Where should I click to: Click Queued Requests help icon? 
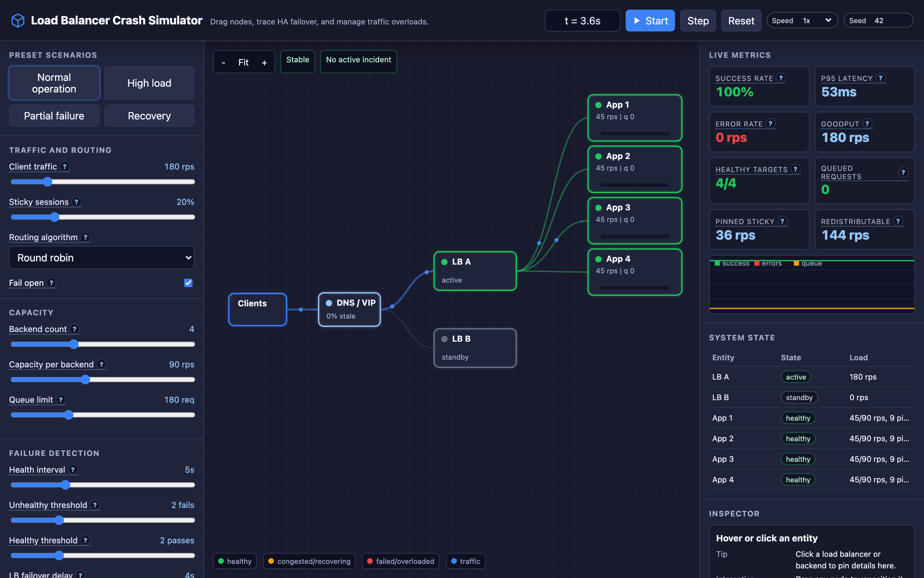coord(903,172)
